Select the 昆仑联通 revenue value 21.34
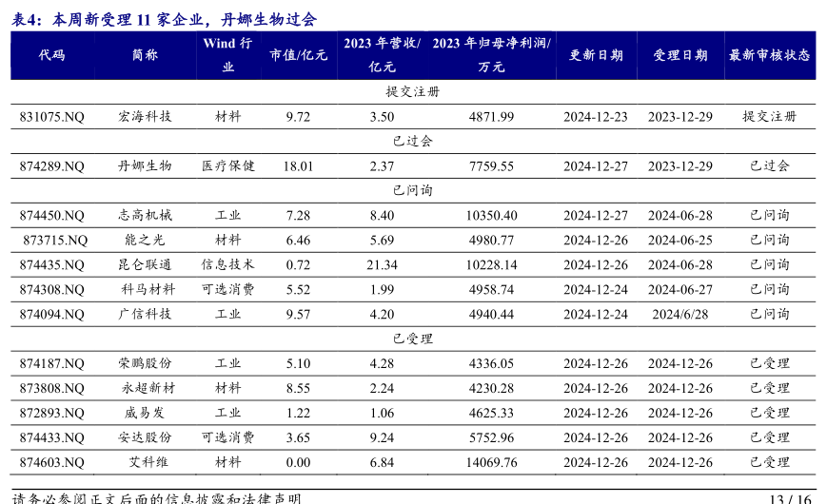827x504 pixels. [x=382, y=264]
